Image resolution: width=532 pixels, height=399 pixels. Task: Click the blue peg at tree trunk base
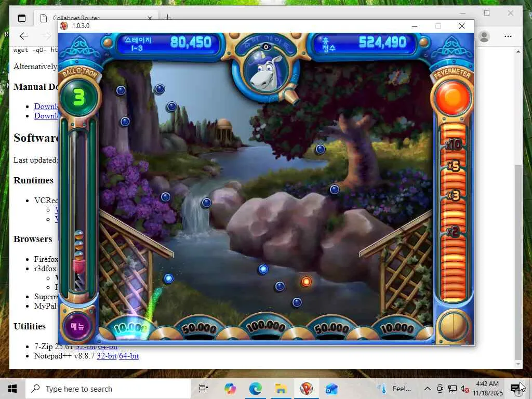(x=334, y=190)
